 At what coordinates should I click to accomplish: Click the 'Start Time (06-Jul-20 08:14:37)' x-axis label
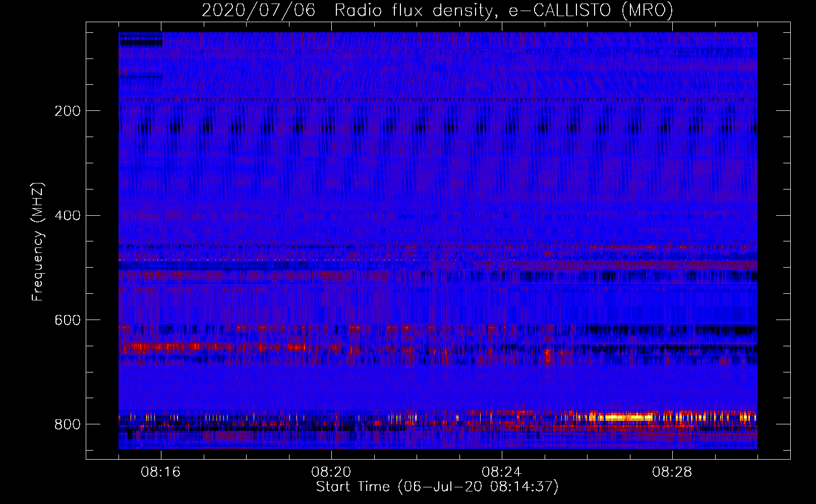click(437, 487)
